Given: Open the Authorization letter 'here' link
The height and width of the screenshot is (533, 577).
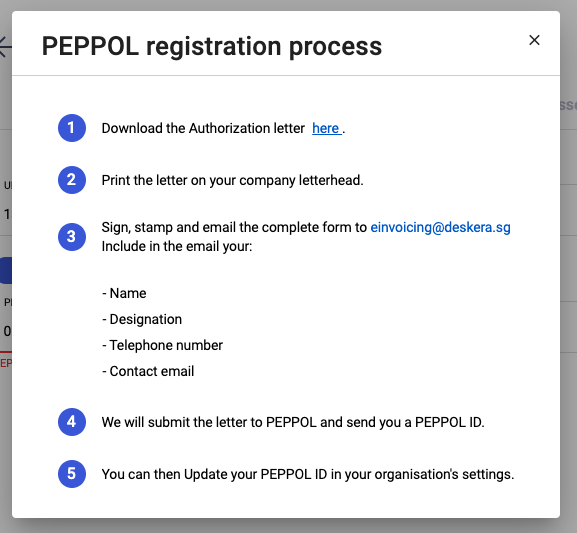Looking at the screenshot, I should click(x=327, y=128).
